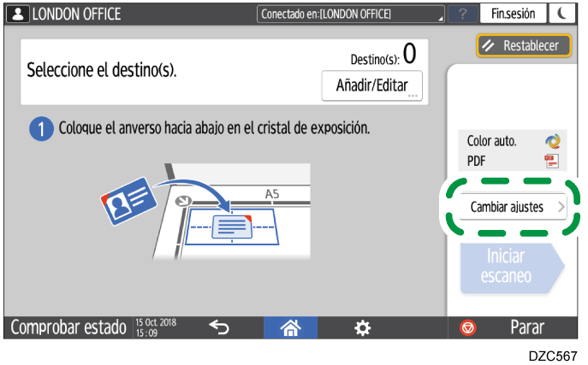Log out with the Fin.sesión button
This screenshot has width=588, height=365.
(x=513, y=15)
